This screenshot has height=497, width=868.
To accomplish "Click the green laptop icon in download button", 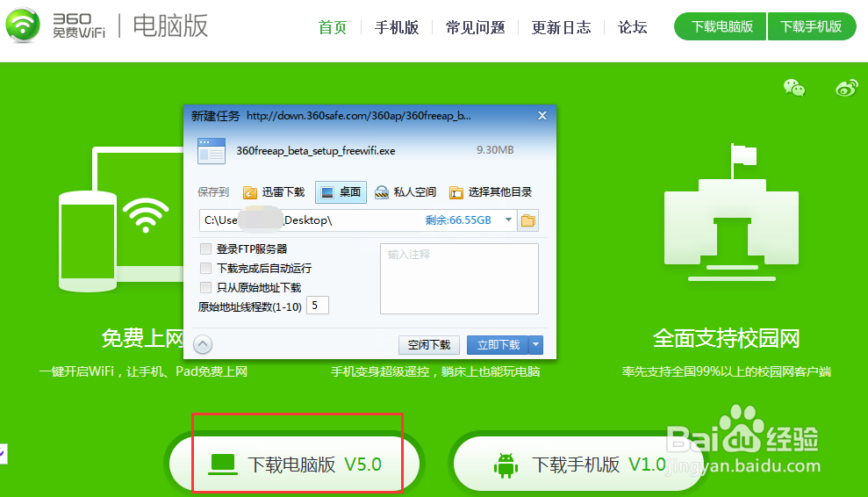I will [223, 465].
